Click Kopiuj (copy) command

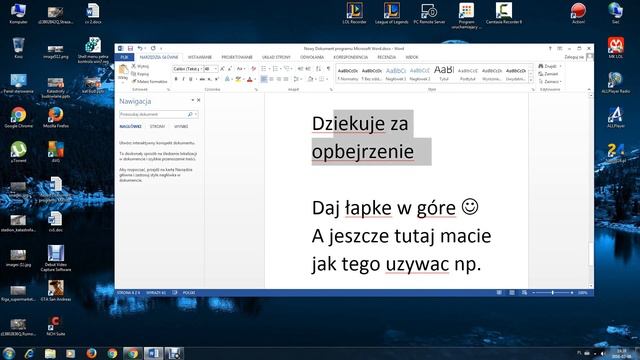[140, 74]
